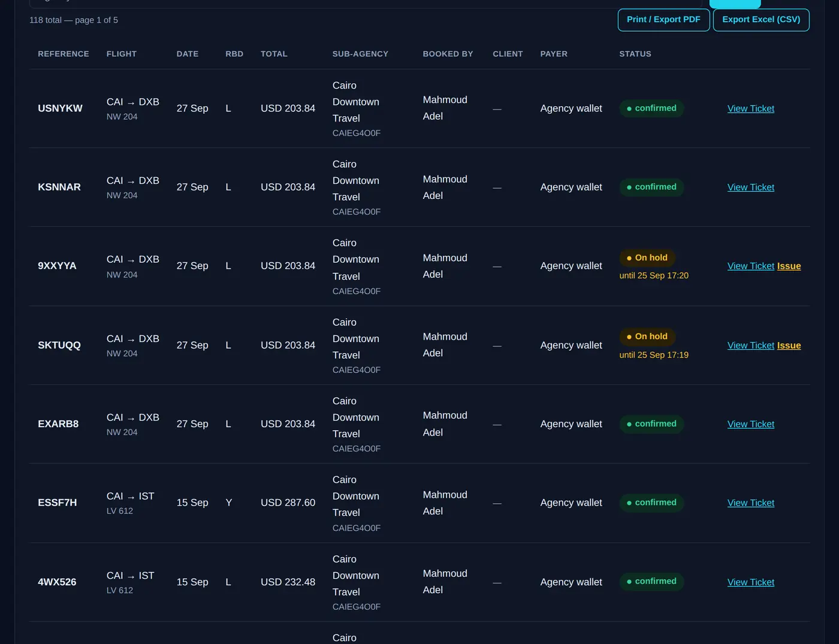Click reference code USNYKW
This screenshot has width=839, height=644.
(60, 108)
